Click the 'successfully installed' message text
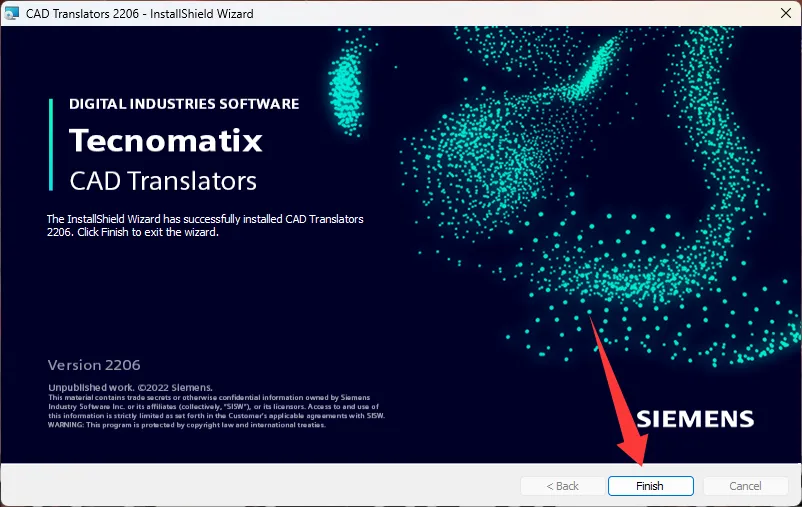The image size is (802, 507). pos(205,226)
